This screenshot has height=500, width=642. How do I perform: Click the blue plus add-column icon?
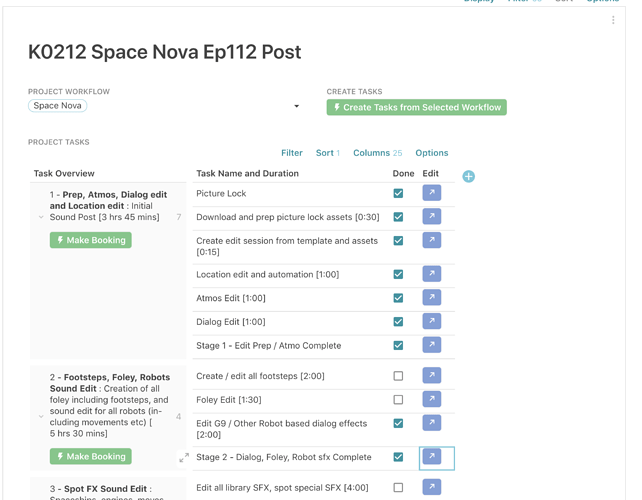468,176
